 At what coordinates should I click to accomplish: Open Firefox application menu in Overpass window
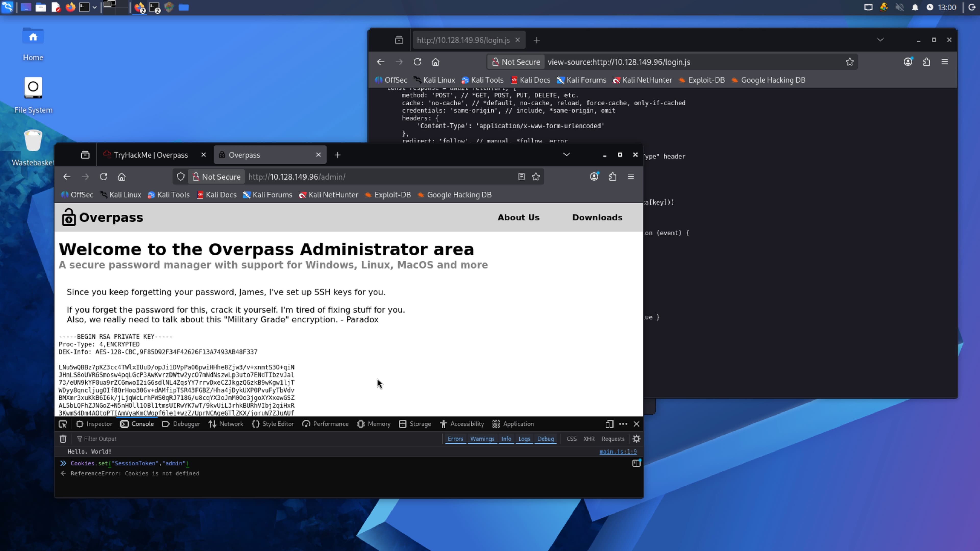click(631, 177)
